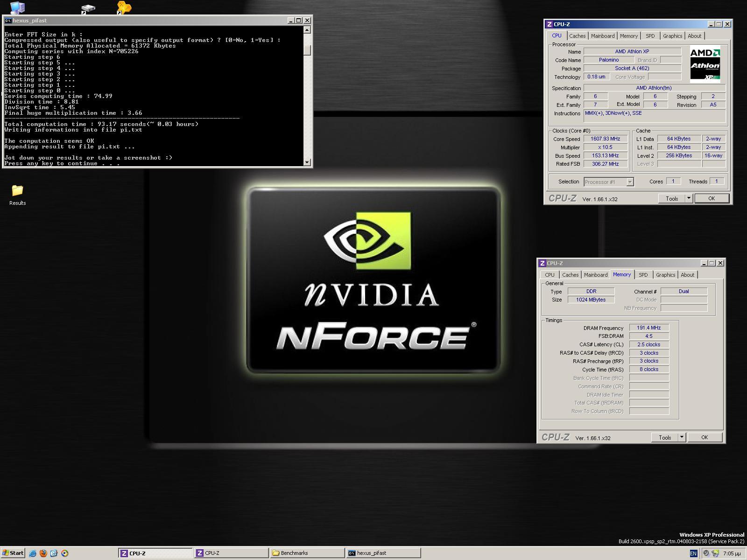
Task: Select Memory tab in lower CPU-Z window
Action: click(x=622, y=274)
